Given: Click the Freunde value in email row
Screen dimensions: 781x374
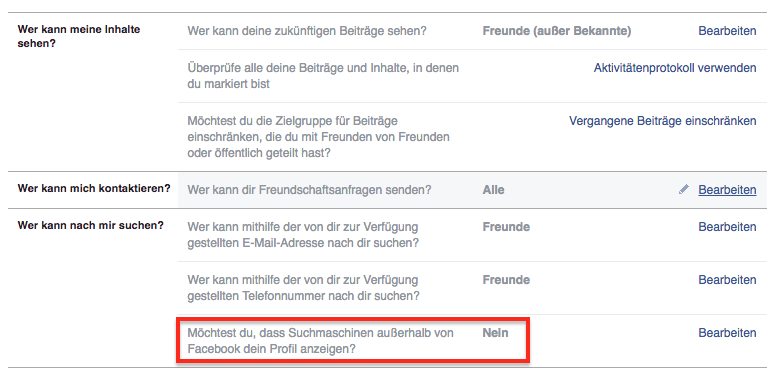Looking at the screenshot, I should click(x=506, y=227).
